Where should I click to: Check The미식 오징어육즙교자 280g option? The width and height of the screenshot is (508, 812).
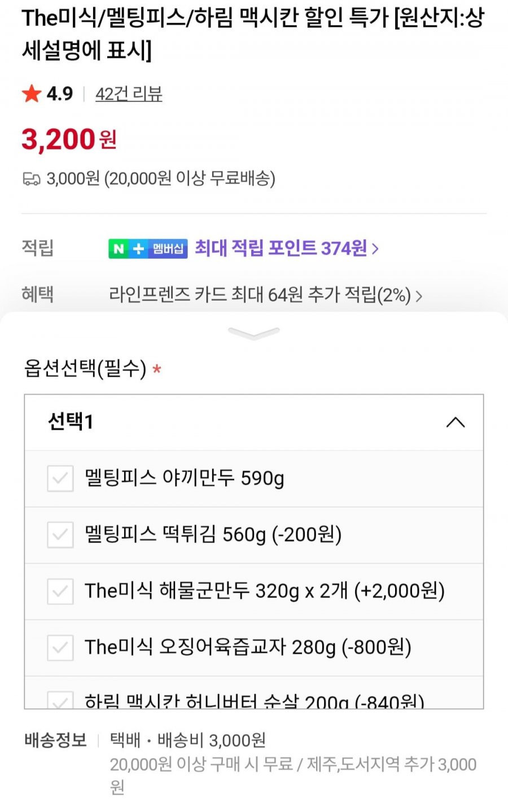click(60, 647)
